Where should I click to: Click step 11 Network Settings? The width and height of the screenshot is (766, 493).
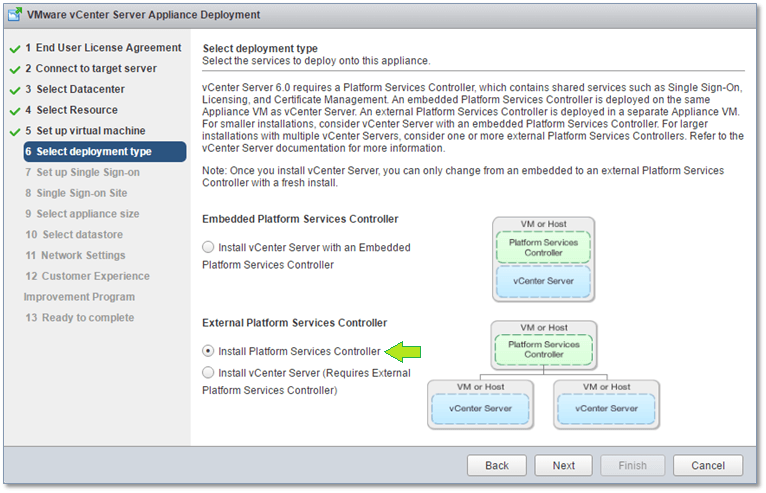tap(75, 255)
